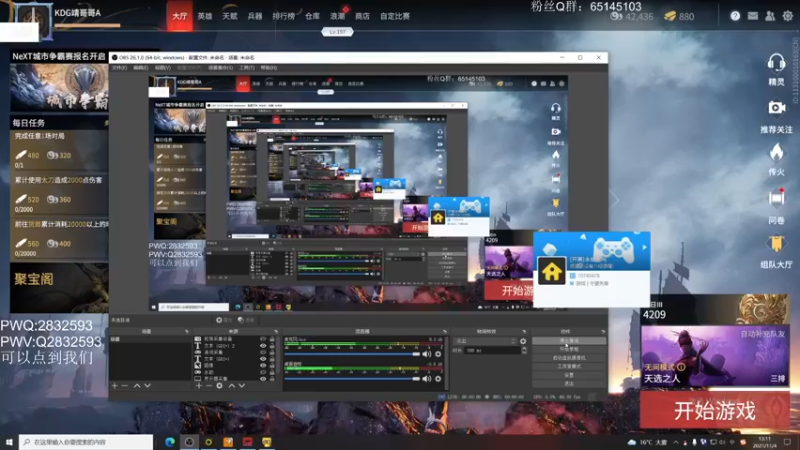This screenshot has height=450, width=800.
Task: Open 桌面音频 gear settings in mixer
Action: (x=438, y=379)
